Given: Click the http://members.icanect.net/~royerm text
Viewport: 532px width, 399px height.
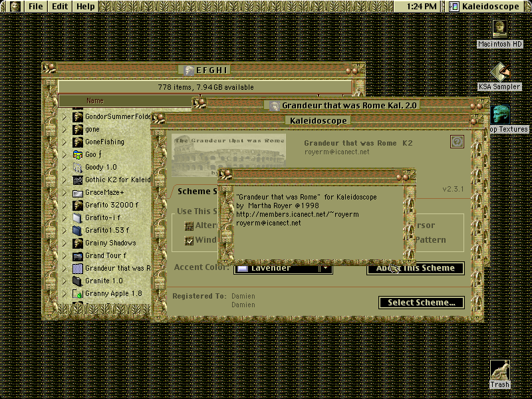Looking at the screenshot, I should [297, 214].
